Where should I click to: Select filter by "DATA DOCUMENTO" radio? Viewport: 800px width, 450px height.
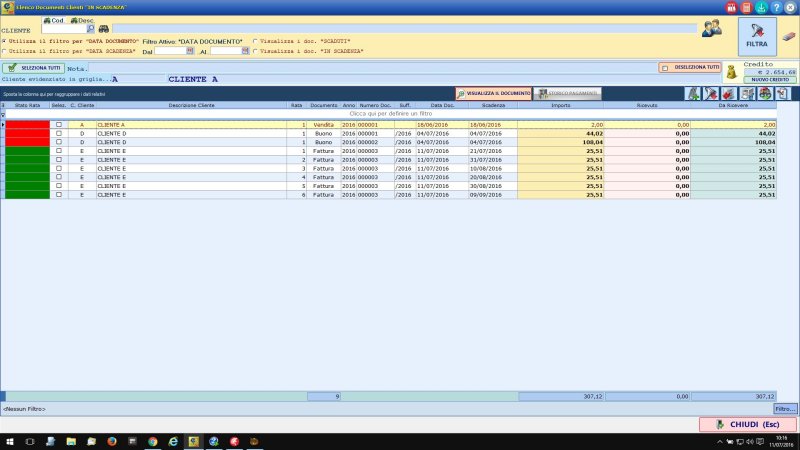pos(4,41)
